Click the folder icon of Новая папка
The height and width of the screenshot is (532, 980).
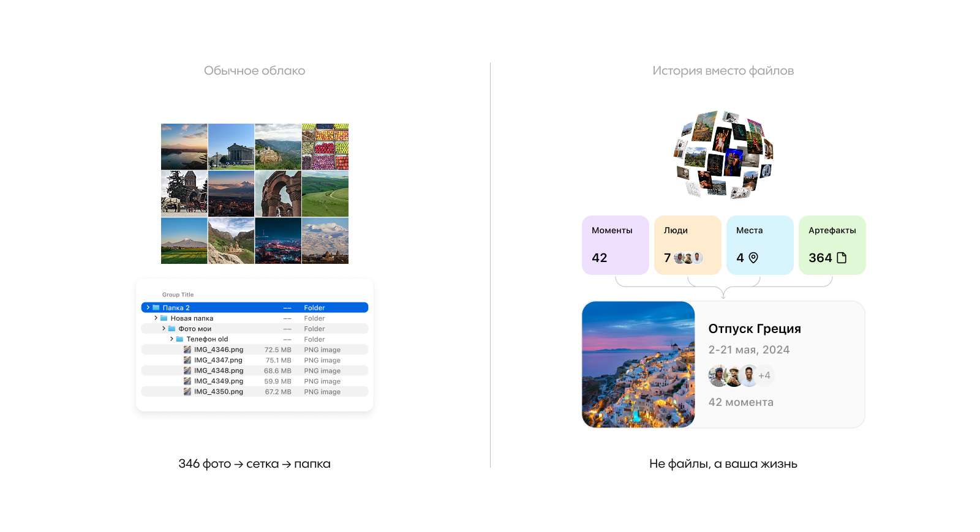click(x=164, y=318)
